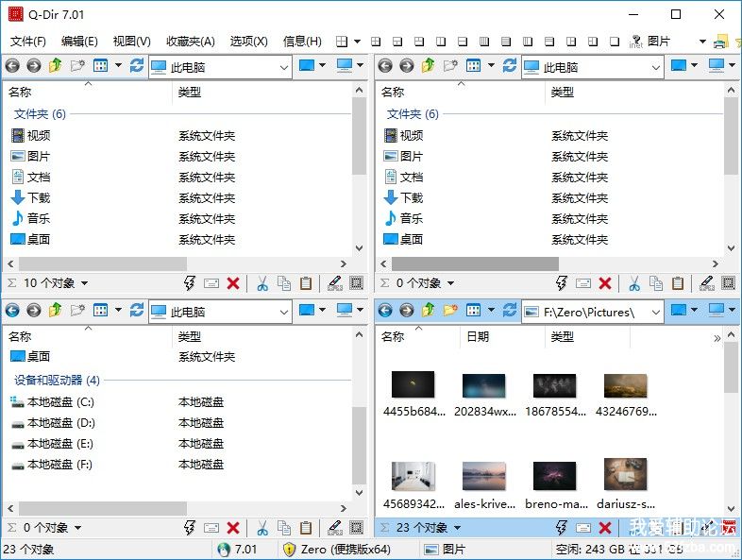Image resolution: width=742 pixels, height=560 pixels.
Task: Sort pictures pane by 日期 column
Action: 502,337
